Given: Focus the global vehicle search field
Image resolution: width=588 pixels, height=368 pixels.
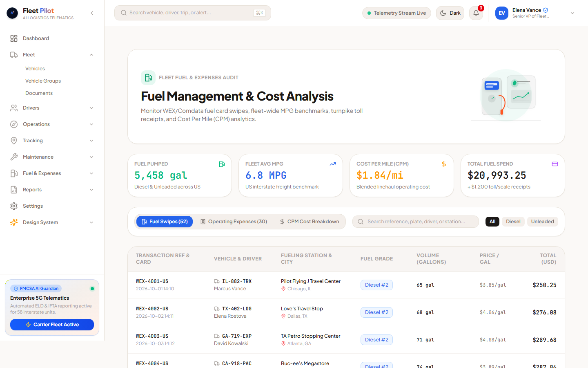Looking at the screenshot, I should pyautogui.click(x=193, y=13).
